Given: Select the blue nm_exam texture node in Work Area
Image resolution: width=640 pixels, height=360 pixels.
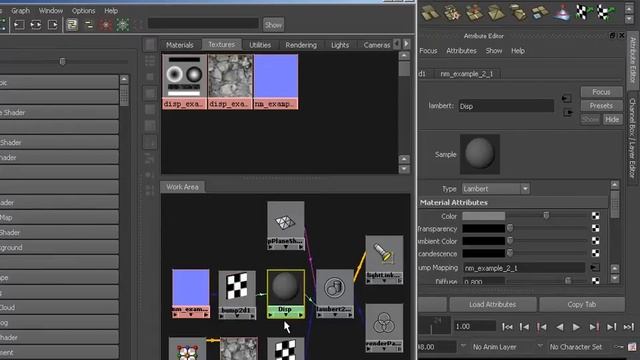Looking at the screenshot, I should click(191, 293).
